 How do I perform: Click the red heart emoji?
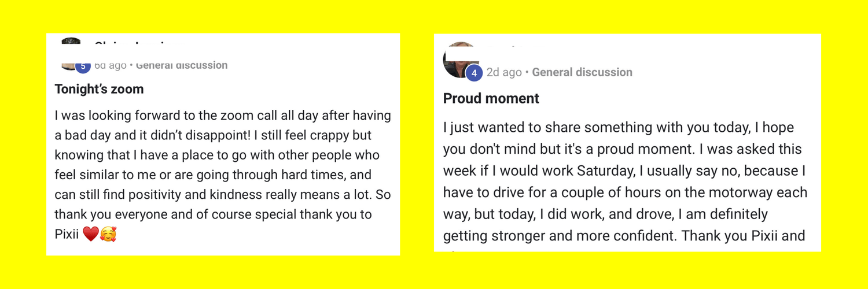pyautogui.click(x=90, y=235)
